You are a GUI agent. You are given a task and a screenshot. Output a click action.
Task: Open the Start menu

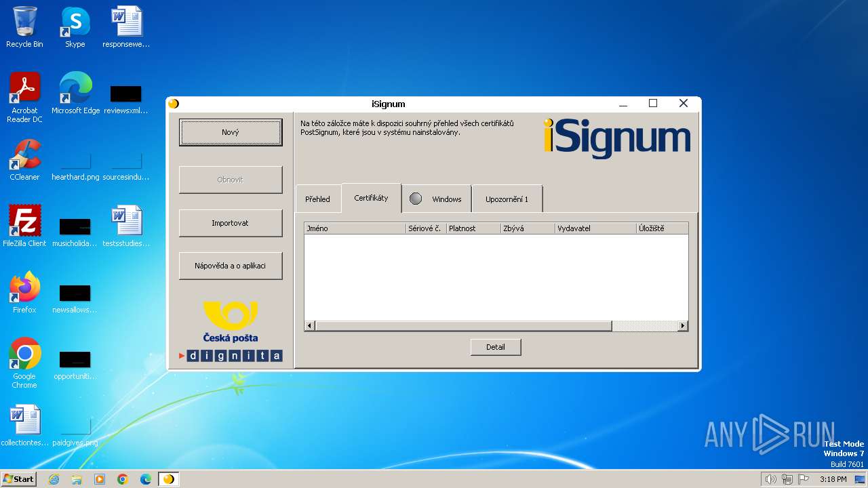click(x=19, y=479)
